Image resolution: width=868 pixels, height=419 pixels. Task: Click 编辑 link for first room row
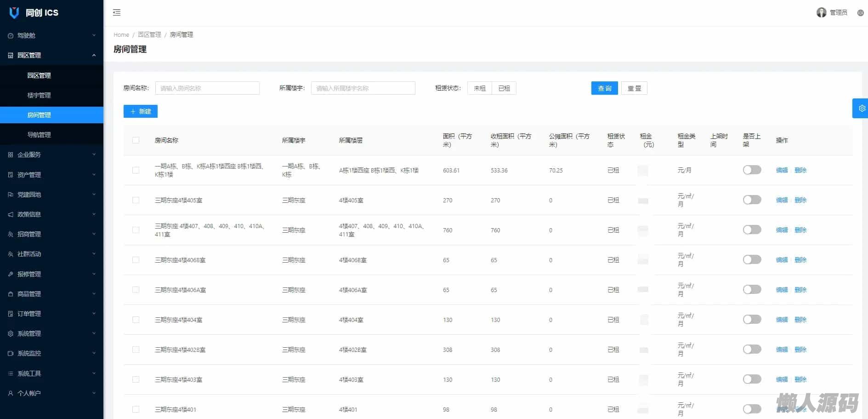pos(782,170)
